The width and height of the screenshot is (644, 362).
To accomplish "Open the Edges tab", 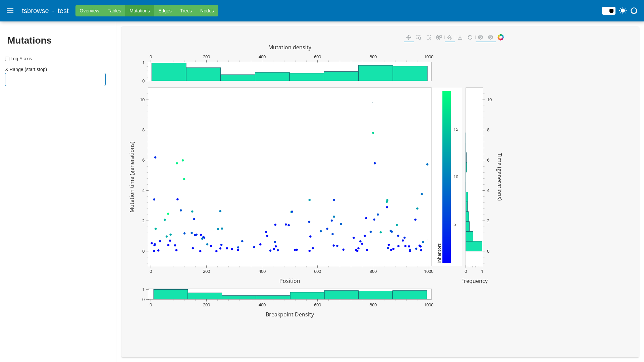I will (165, 11).
